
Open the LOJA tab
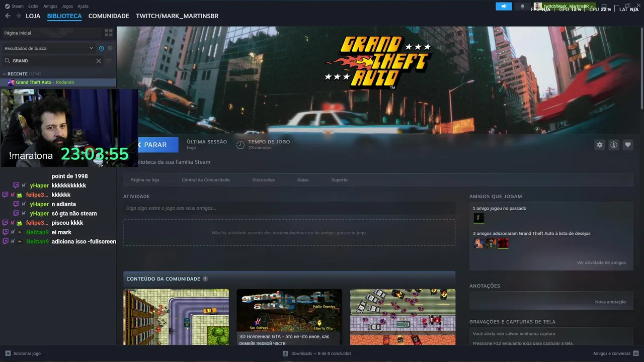[33, 16]
